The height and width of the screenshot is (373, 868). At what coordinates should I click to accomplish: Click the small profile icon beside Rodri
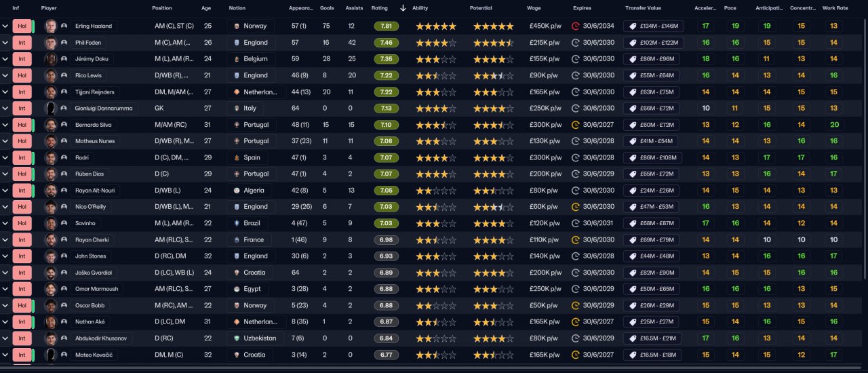[64, 157]
